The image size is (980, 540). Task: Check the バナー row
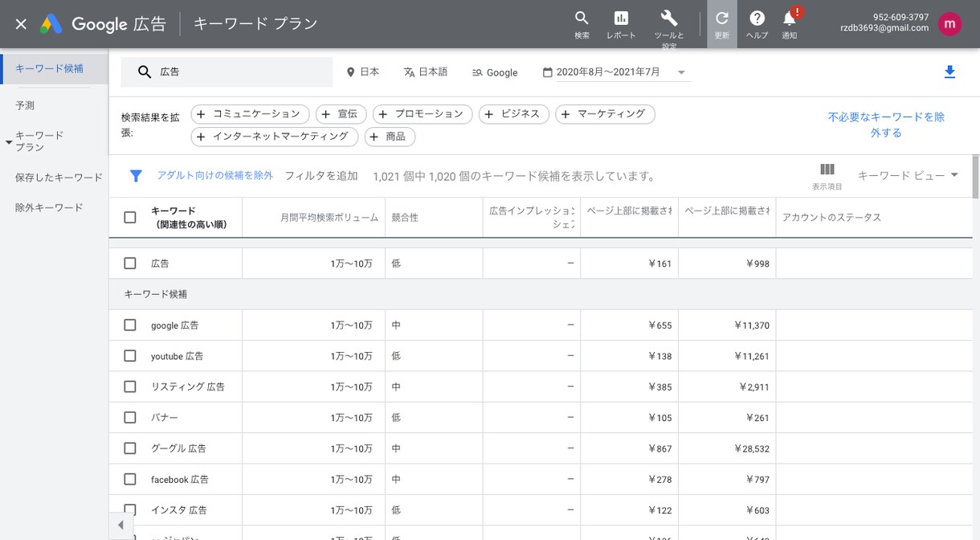point(130,417)
